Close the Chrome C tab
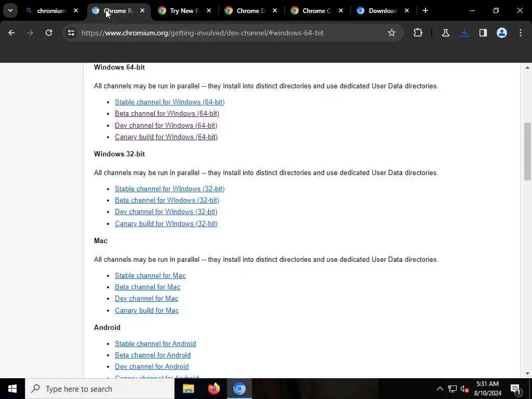 341,10
